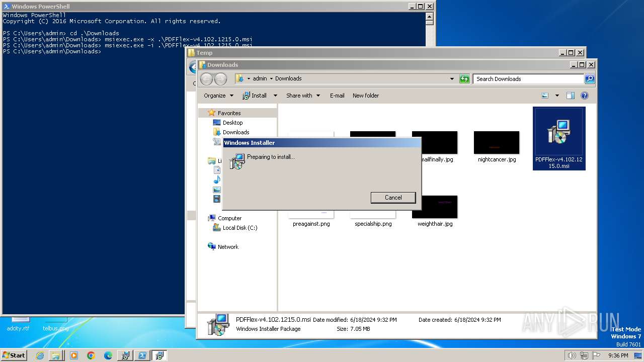Click the E-mail toolbar button
The height and width of the screenshot is (362, 644).
click(x=337, y=96)
